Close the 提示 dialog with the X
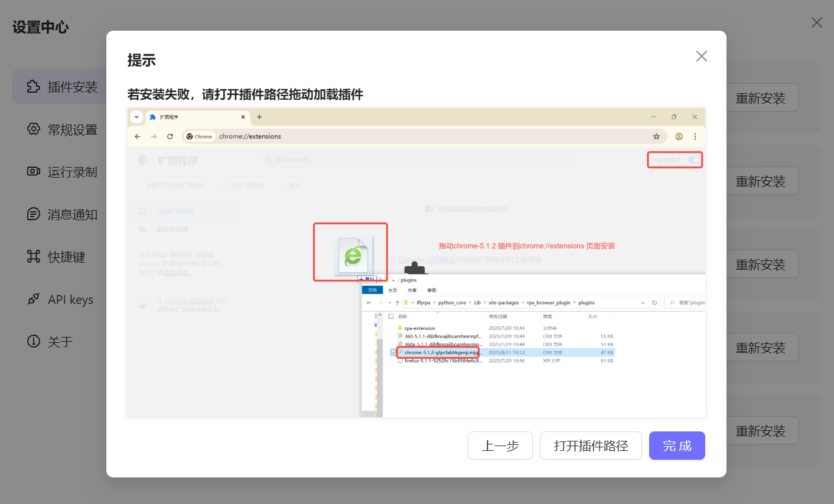The width and height of the screenshot is (834, 504). [701, 56]
